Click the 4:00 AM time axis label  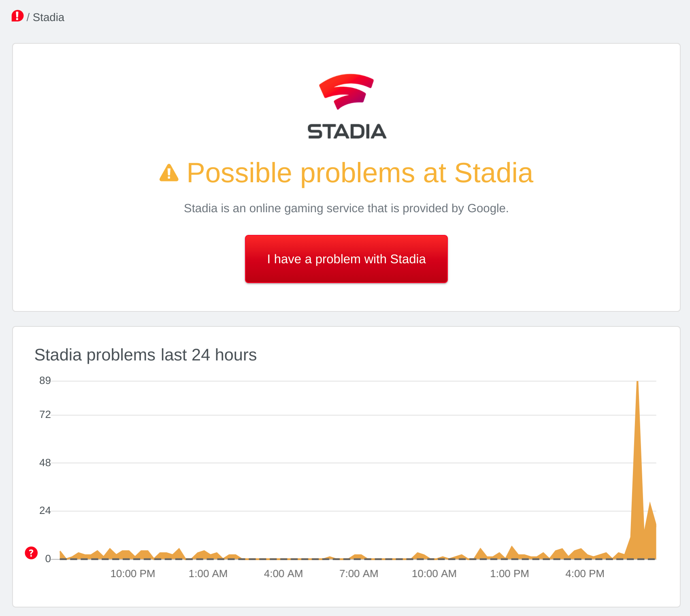(283, 573)
